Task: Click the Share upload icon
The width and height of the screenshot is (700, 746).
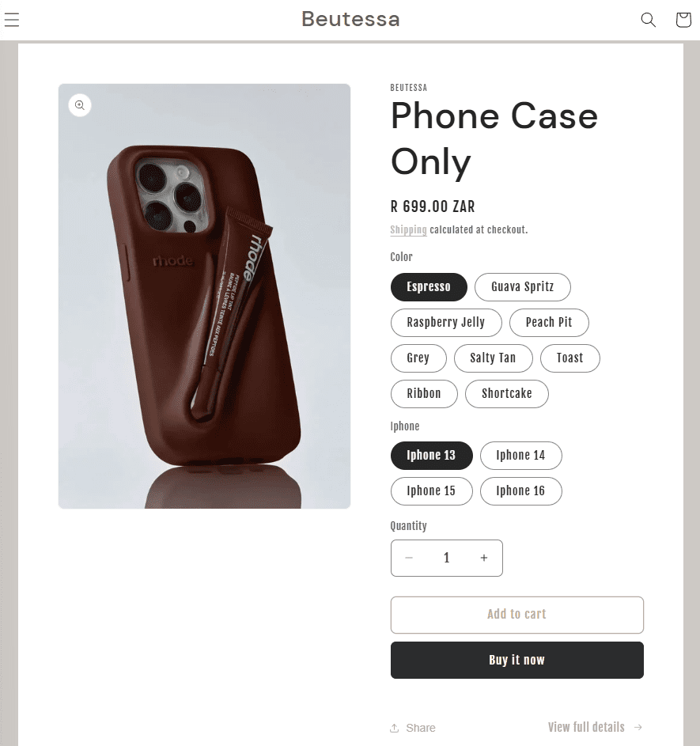Action: 394,728
